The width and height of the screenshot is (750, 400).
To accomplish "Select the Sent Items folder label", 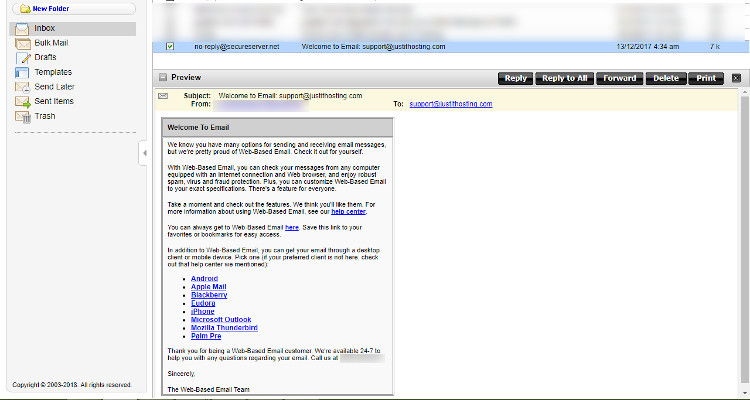I will 54,101.
